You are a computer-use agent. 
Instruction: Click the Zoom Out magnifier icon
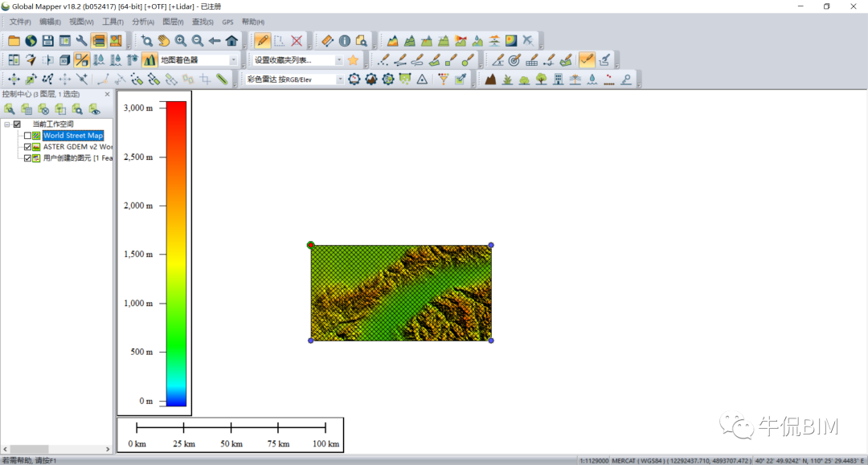click(x=198, y=41)
